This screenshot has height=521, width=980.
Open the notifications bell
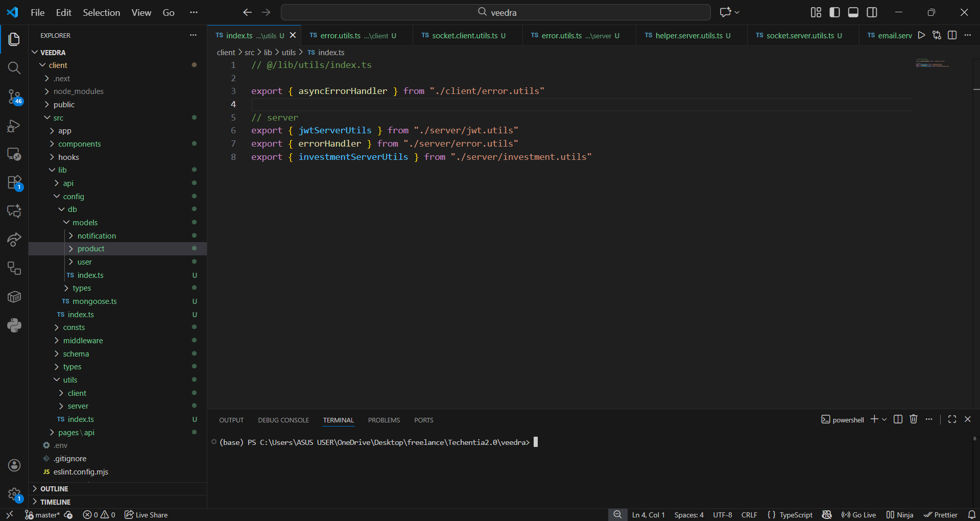971,515
